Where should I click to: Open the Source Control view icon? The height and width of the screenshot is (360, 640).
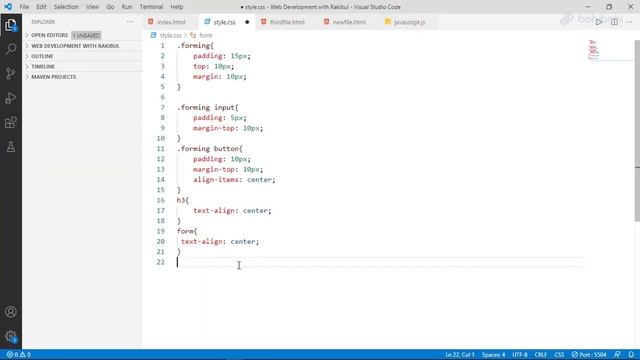tap(11, 73)
